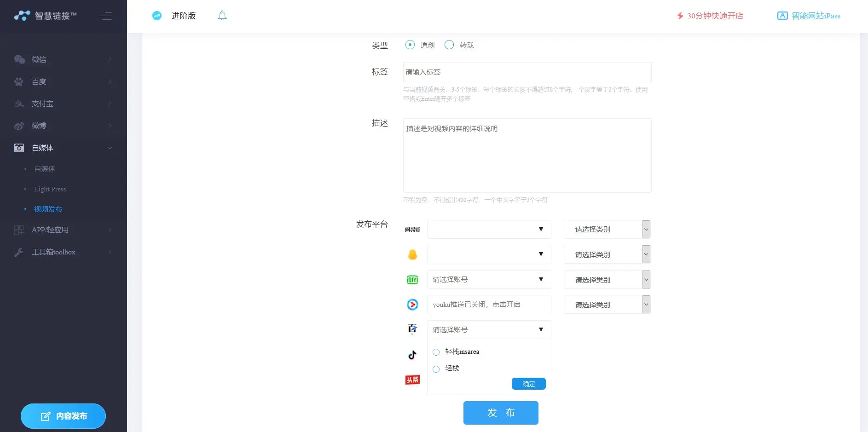Click the Youku platform icon
This screenshot has height=432, width=868.
point(412,305)
